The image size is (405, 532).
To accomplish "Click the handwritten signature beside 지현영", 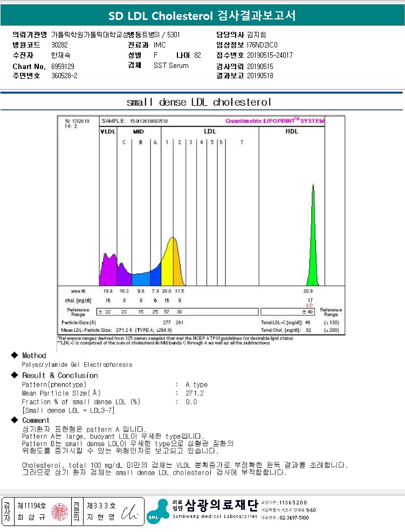I will coord(131,513).
